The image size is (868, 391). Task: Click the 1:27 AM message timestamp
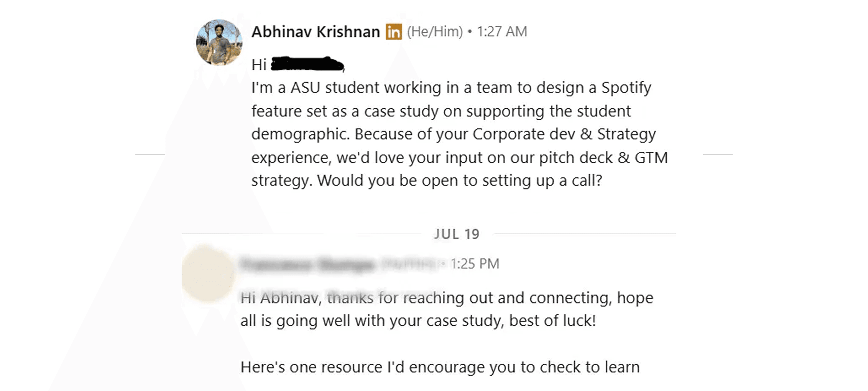click(x=502, y=32)
